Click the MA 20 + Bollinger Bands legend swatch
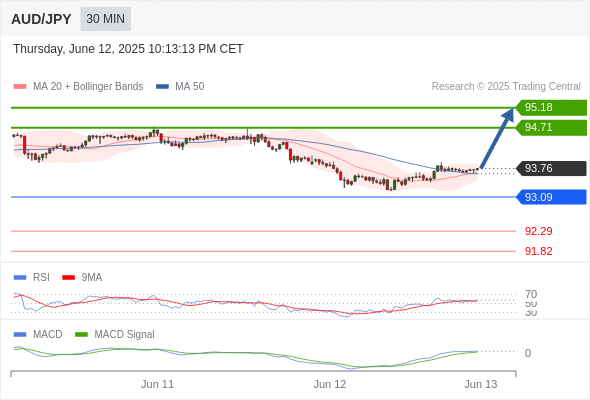590x400 pixels. click(20, 87)
